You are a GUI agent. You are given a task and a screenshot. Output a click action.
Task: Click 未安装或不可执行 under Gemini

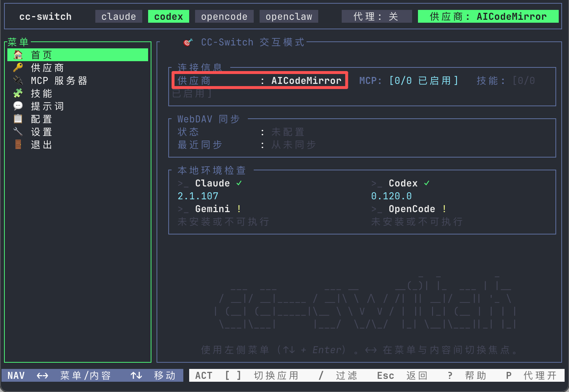tap(223, 222)
